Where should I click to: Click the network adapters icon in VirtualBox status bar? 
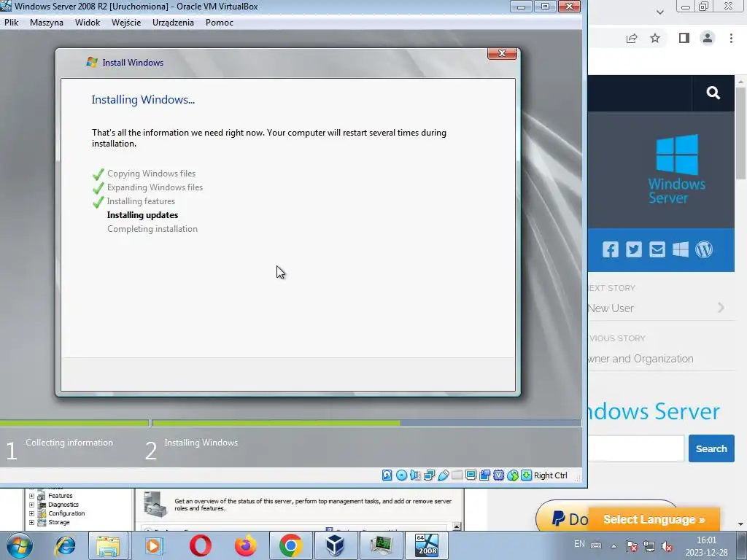429,475
